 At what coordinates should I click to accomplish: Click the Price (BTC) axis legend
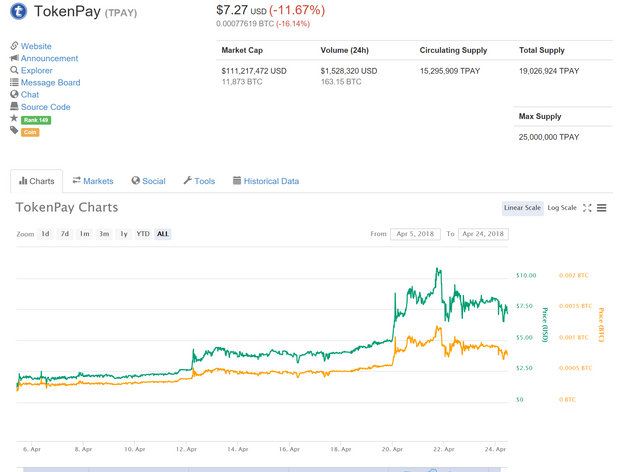[601, 325]
